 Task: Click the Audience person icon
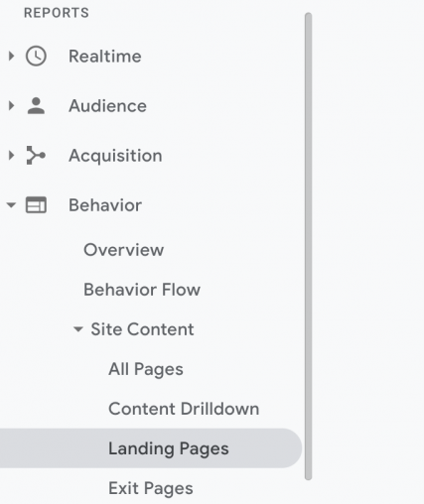(x=36, y=106)
